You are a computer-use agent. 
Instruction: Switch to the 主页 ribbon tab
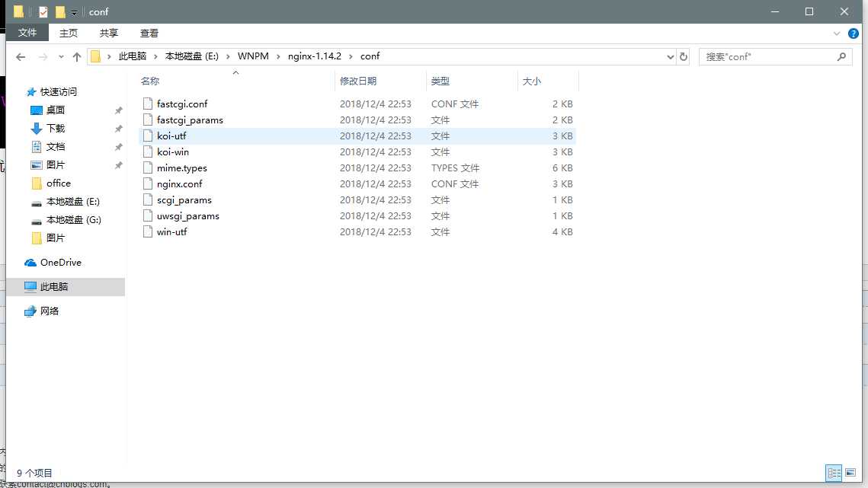[68, 33]
